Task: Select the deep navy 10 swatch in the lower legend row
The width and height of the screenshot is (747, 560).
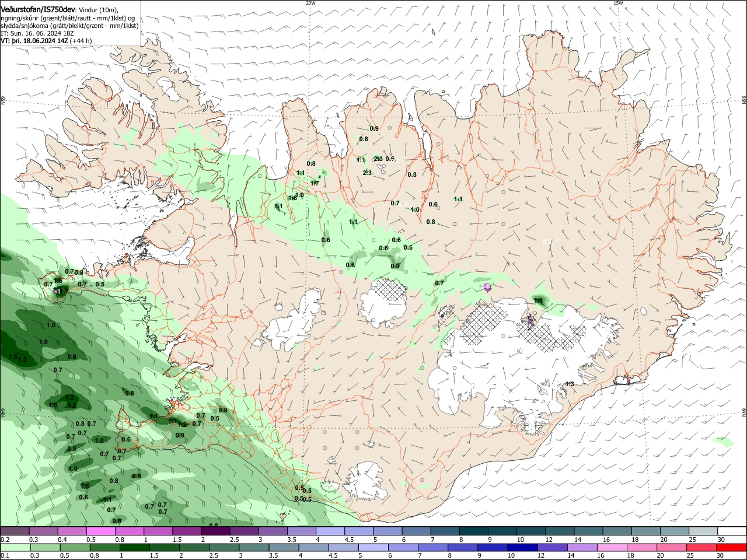Action: tap(522, 547)
